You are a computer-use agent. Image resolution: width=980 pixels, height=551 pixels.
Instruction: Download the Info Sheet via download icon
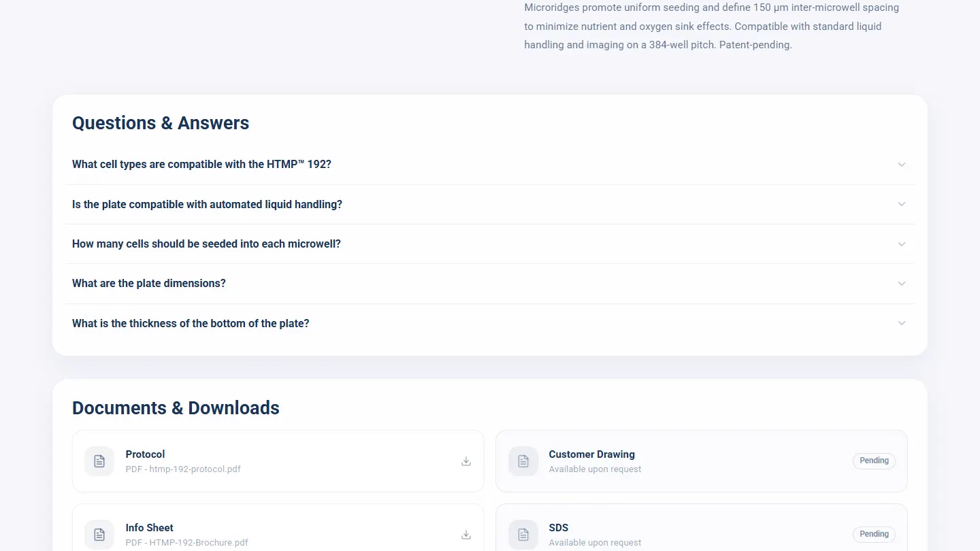tap(466, 535)
